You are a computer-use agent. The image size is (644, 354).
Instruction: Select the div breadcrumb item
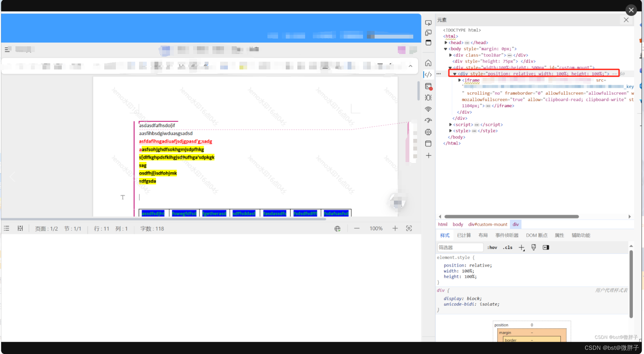pyautogui.click(x=516, y=224)
